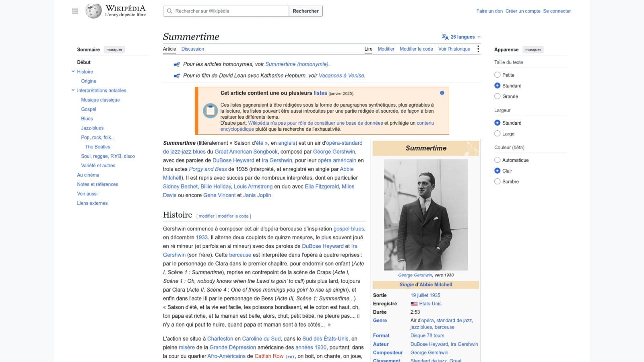
Task: Go to Liens externes in Sommaire
Action: (x=92, y=203)
